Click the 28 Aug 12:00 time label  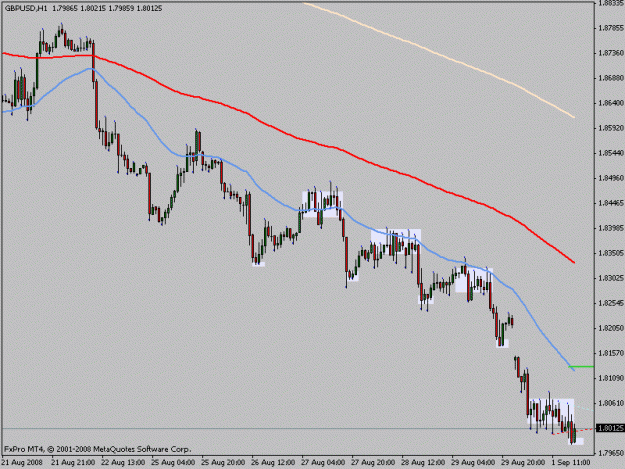(423, 463)
